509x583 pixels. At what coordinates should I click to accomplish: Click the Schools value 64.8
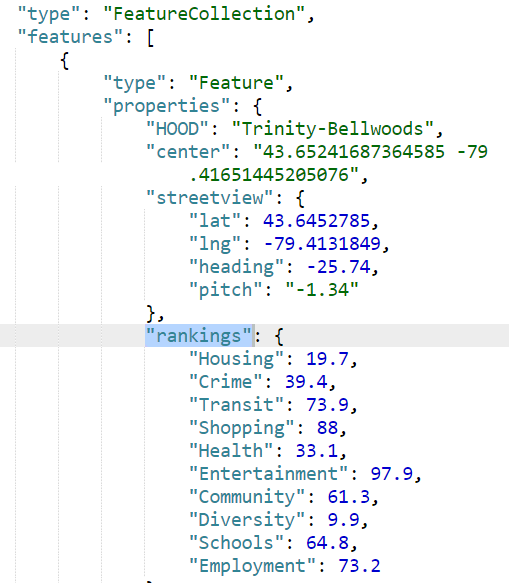click(327, 543)
